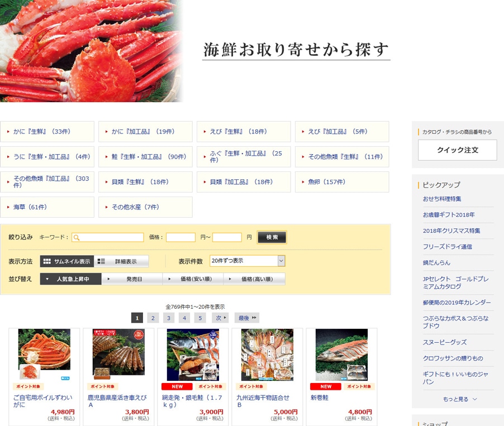
Task: Open the 20件ずつ表示 items-per-page dropdown
Action: point(248,261)
